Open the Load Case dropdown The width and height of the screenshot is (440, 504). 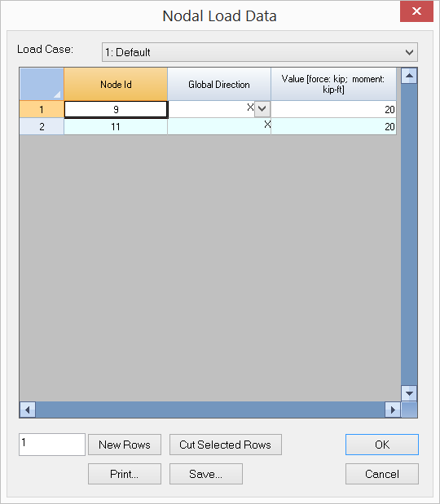click(260, 52)
